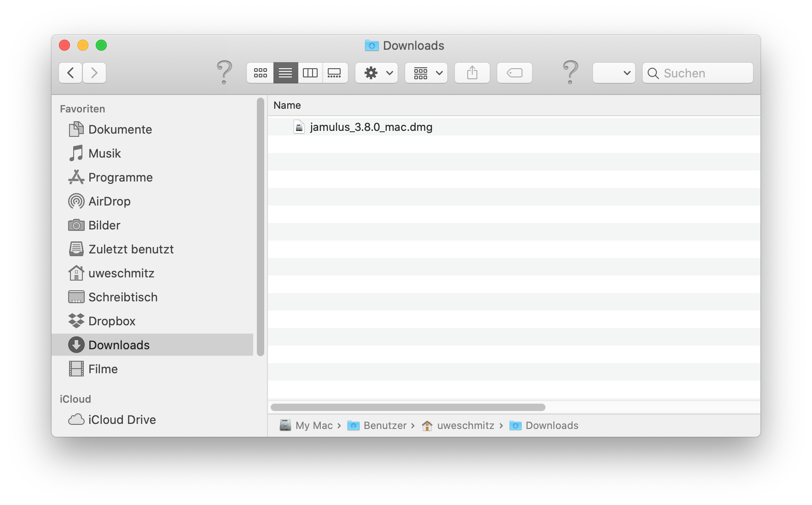
Task: Open the empty dropdown beside search
Action: 614,73
